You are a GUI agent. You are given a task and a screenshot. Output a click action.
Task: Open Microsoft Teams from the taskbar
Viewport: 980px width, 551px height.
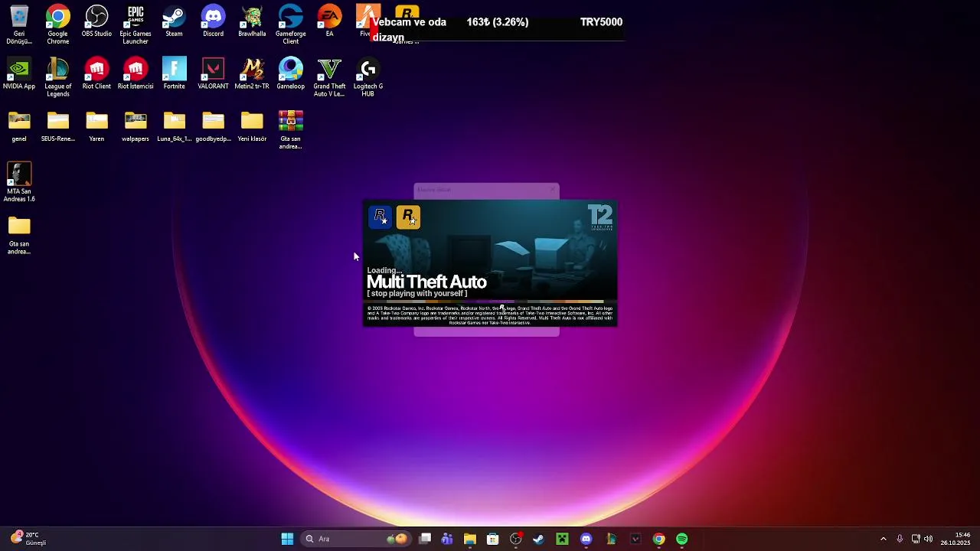(447, 539)
